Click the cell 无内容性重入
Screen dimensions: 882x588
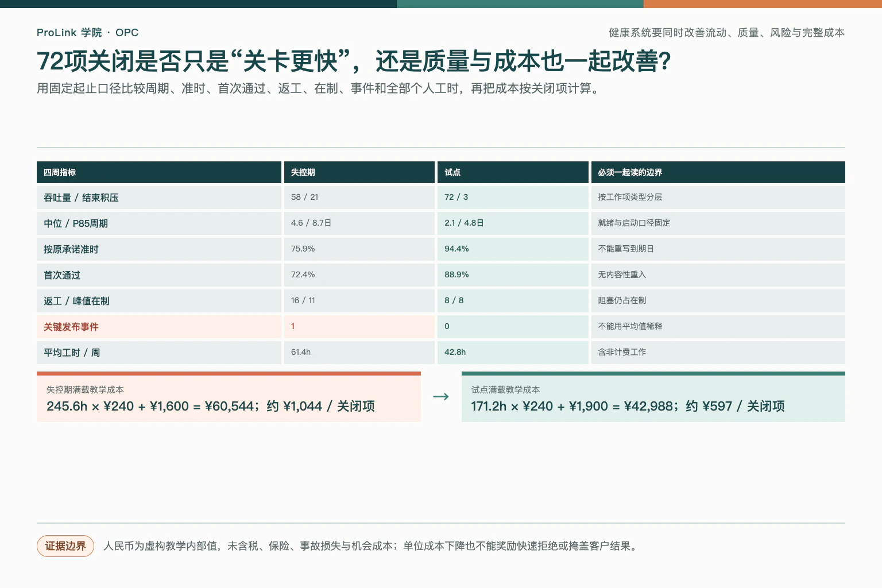pos(718,275)
